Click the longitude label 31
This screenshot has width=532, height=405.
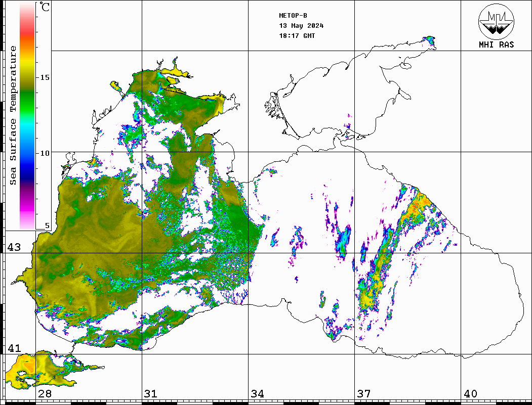(x=151, y=393)
